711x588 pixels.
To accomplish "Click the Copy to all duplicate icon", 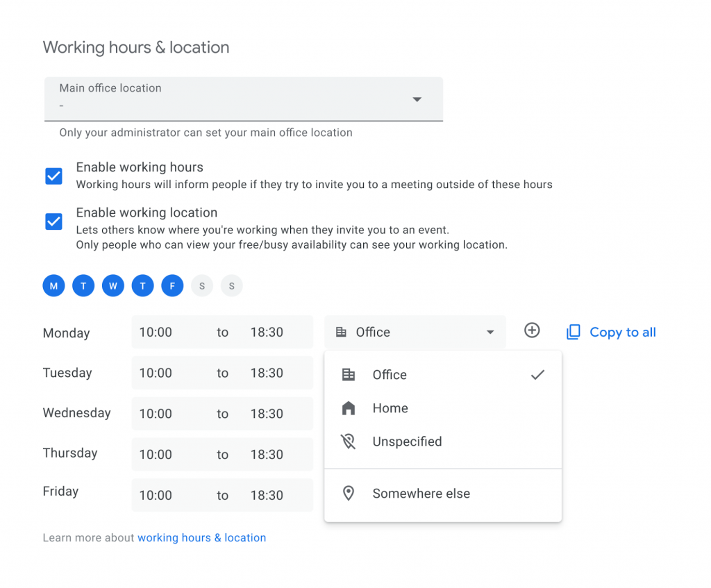I will [x=574, y=332].
